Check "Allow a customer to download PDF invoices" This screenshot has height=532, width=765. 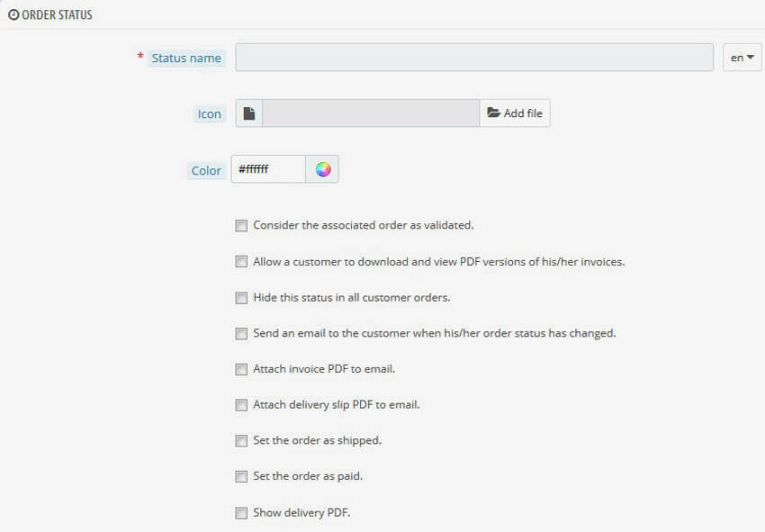(241, 261)
